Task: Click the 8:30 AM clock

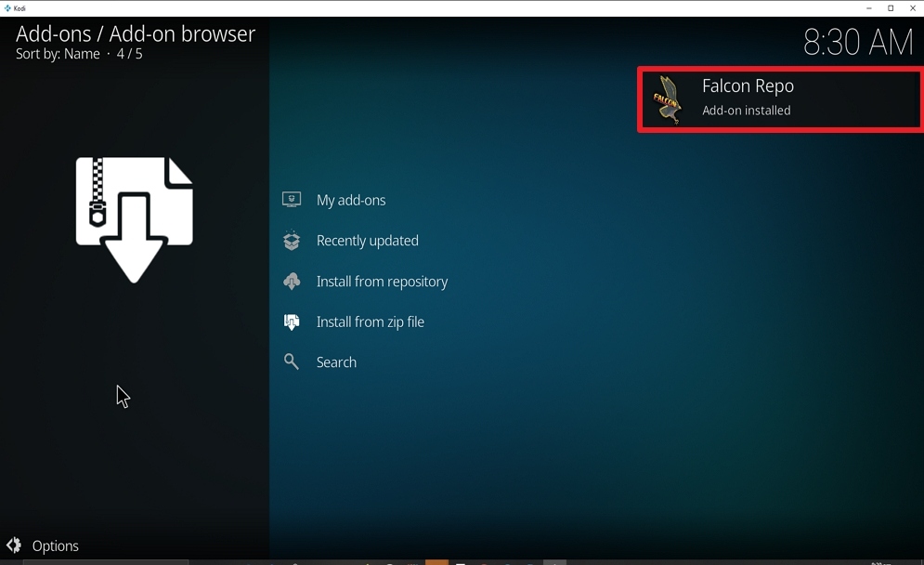Action: [858, 42]
